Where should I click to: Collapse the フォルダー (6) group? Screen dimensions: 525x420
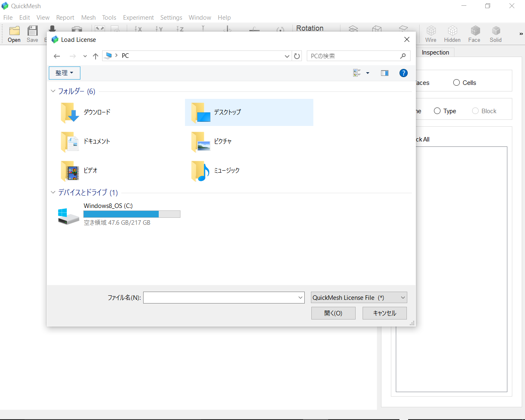pyautogui.click(x=53, y=91)
